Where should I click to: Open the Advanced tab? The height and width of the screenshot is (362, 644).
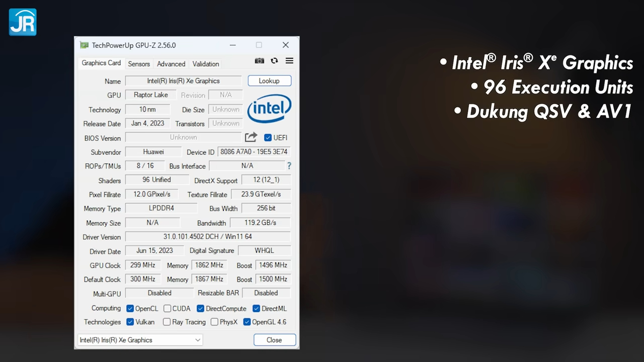pos(171,64)
